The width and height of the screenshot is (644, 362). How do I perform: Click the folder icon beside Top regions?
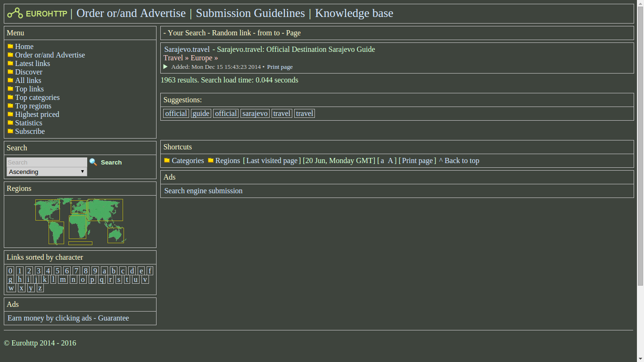click(x=10, y=106)
